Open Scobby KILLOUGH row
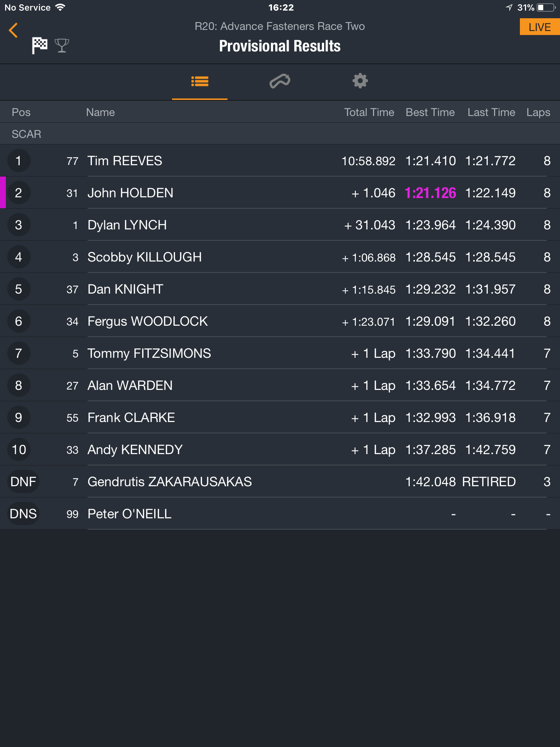Viewport: 560px width, 747px height. click(280, 257)
